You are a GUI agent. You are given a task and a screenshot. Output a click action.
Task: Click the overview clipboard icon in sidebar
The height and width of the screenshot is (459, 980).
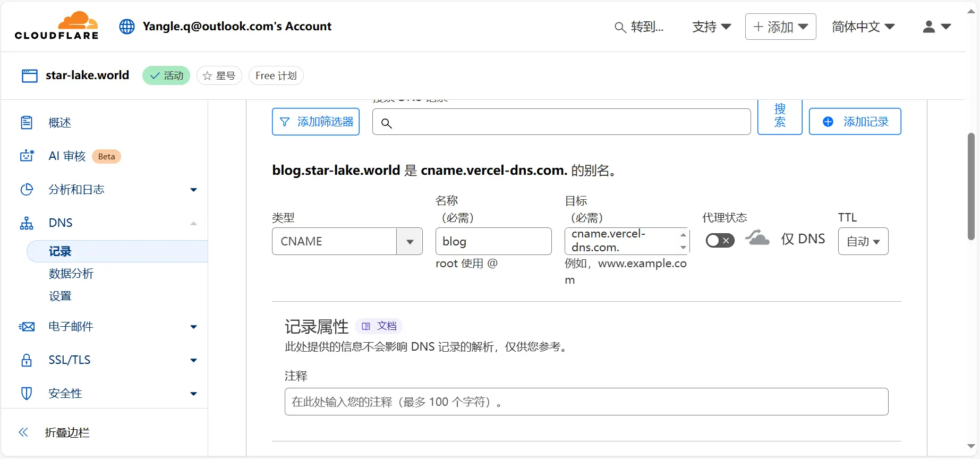27,123
